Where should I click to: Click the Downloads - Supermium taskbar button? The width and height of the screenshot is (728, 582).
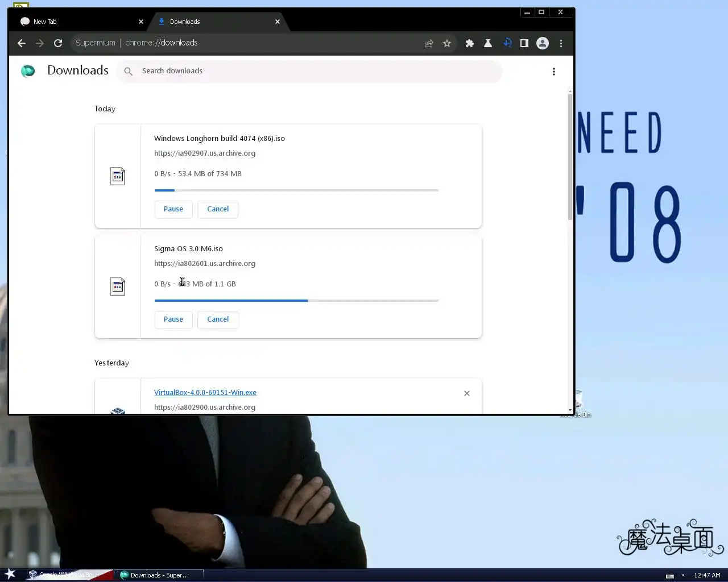tap(159, 575)
